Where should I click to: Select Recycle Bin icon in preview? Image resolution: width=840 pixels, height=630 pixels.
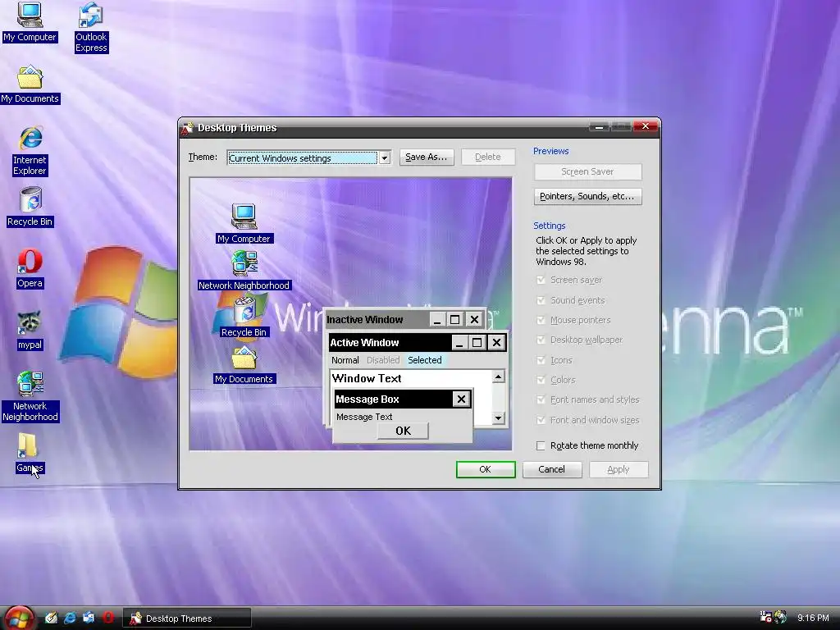point(244,317)
